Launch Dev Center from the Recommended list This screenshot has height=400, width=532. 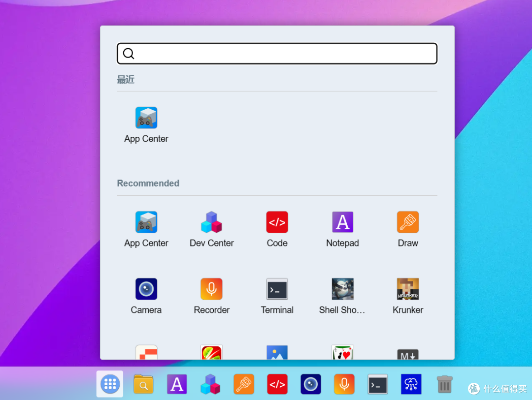211,222
